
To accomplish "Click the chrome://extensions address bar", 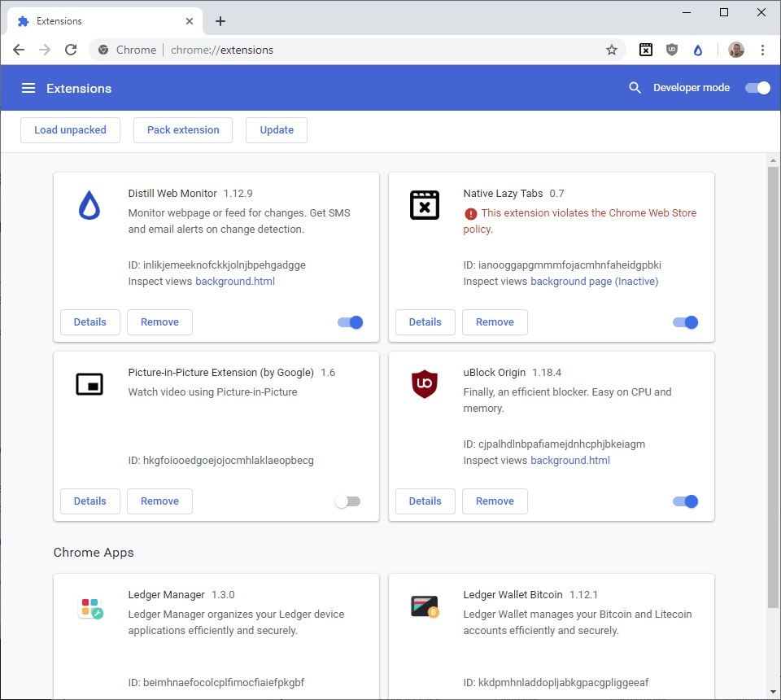I will 357,50.
